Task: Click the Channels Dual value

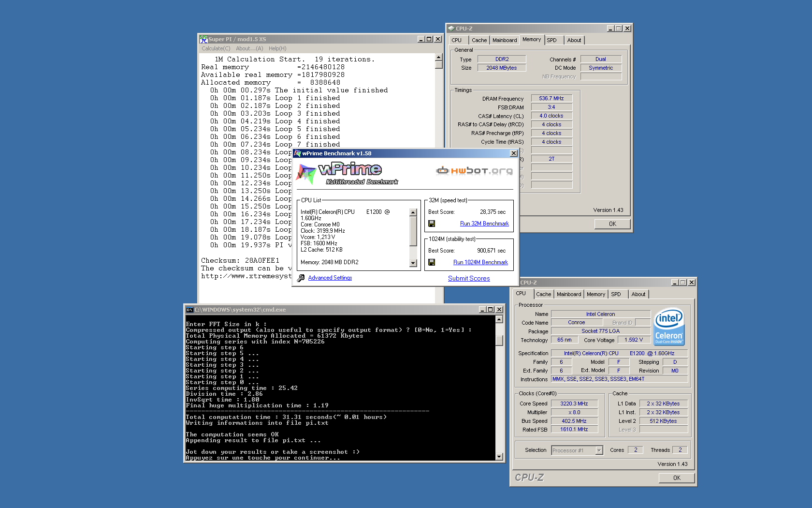Action: (601, 59)
